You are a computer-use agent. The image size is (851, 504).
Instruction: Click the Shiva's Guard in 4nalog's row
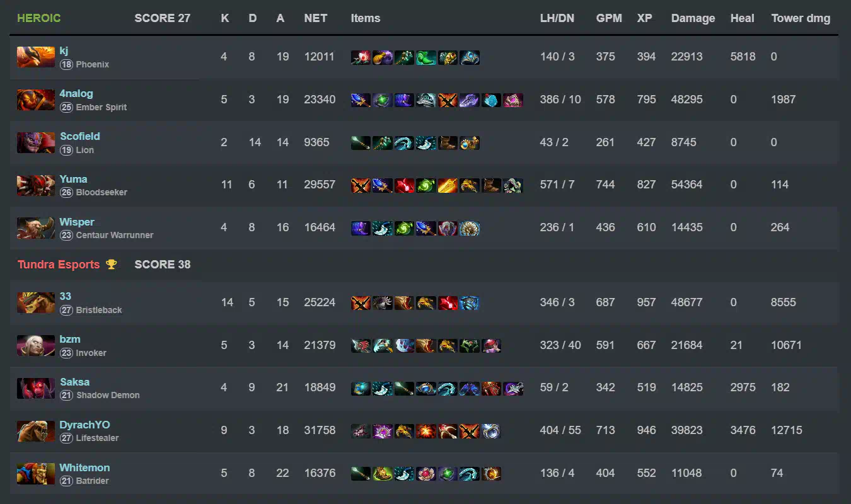point(426,100)
